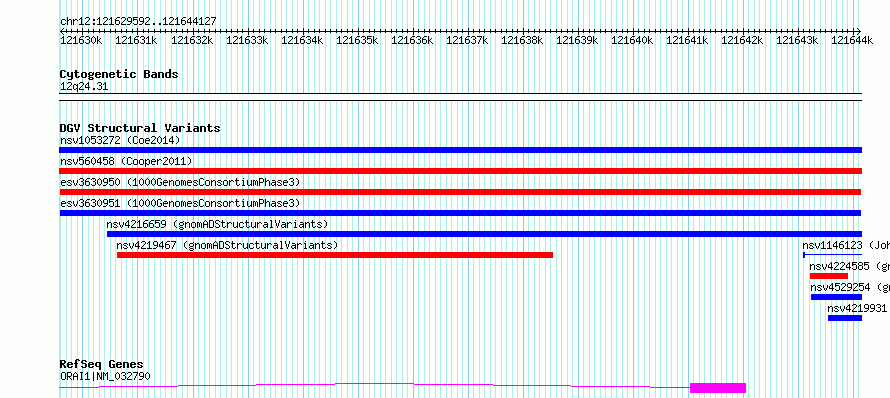The image size is (890, 398).
Task: Open the nsv4219931 variant label
Action: pos(857,308)
